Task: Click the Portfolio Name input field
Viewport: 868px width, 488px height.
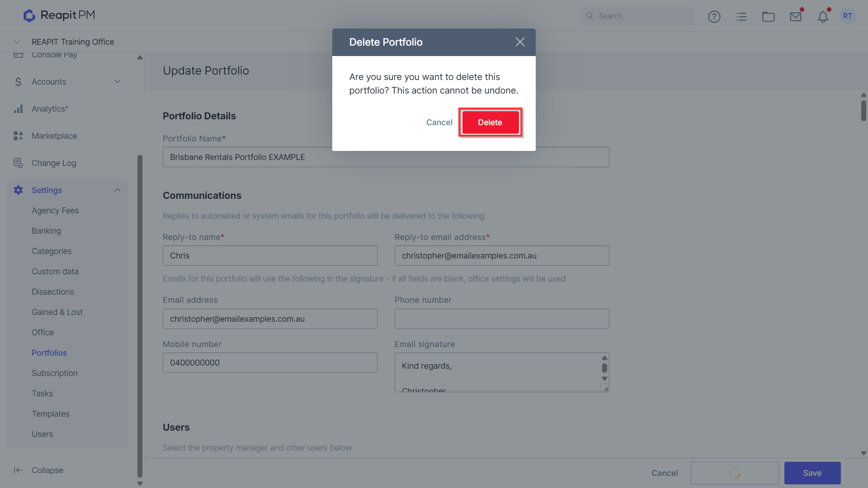Action: [386, 157]
